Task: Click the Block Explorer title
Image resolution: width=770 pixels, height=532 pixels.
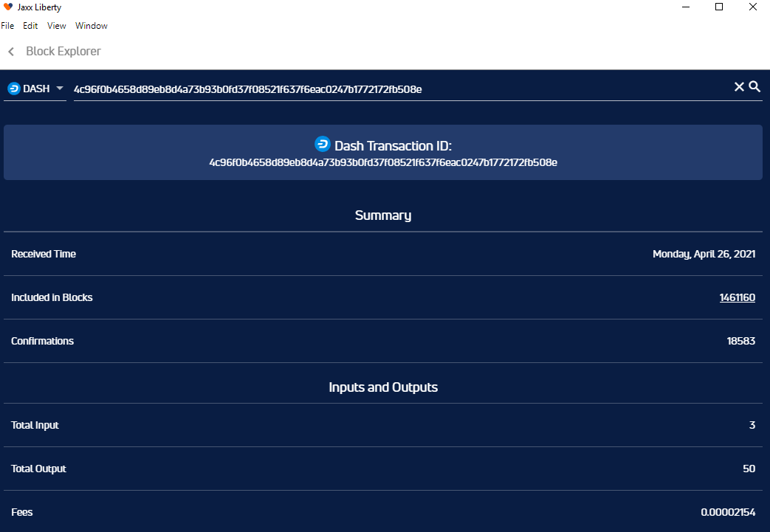Action: tap(63, 51)
